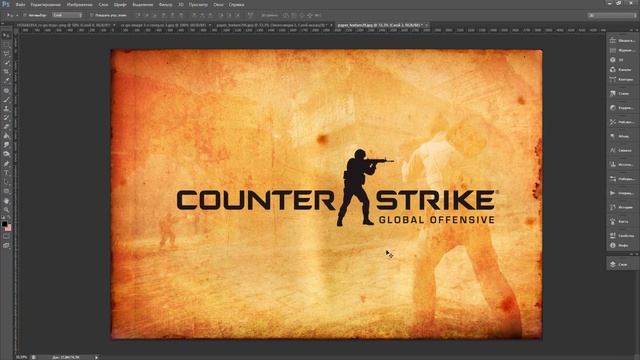Select the Blur tool
This screenshot has height=360, width=640.
tap(6, 144)
